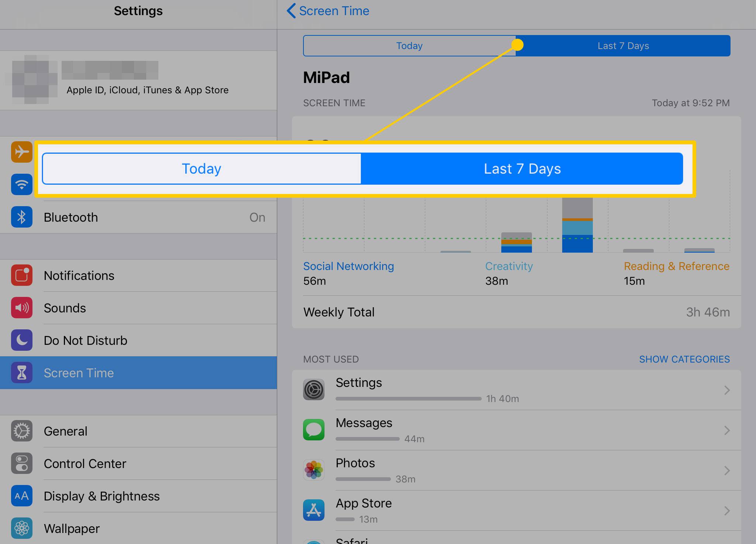Click the MiPad device heading

(x=326, y=77)
